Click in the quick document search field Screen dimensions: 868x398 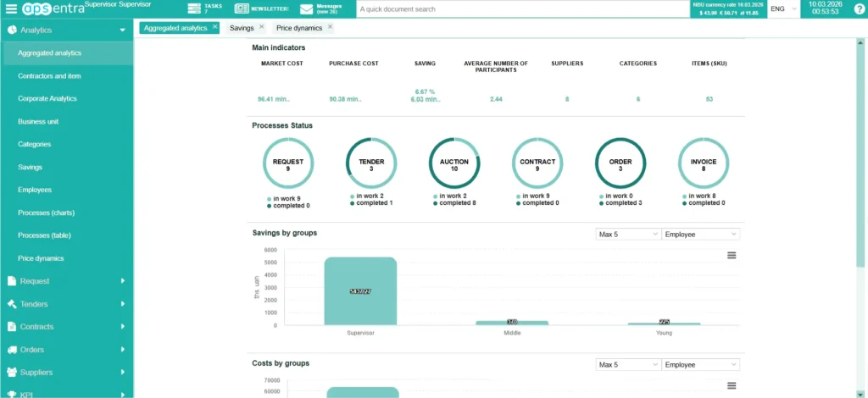(522, 8)
